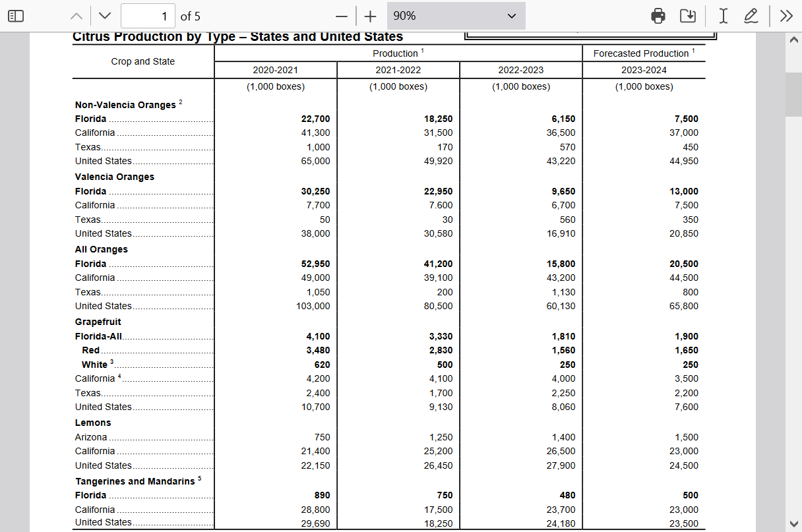This screenshot has height=532, width=802.
Task: Select the 2020-2021 column header
Action: 276,70
